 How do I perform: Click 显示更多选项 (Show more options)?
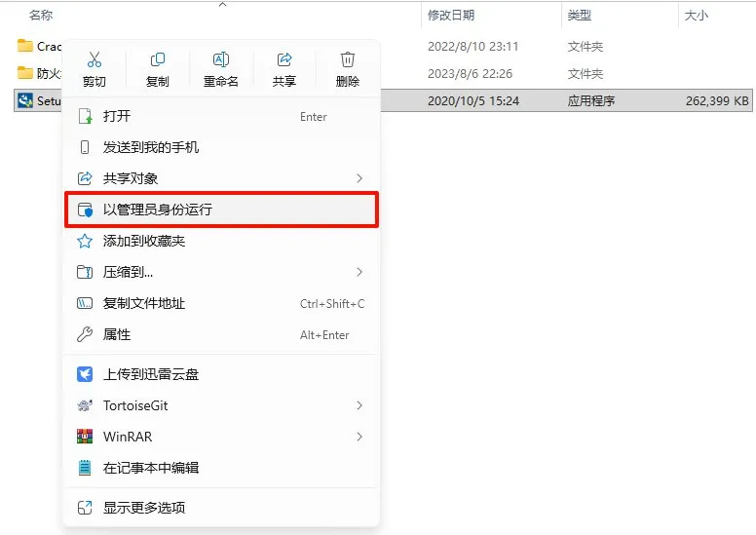coord(221,508)
